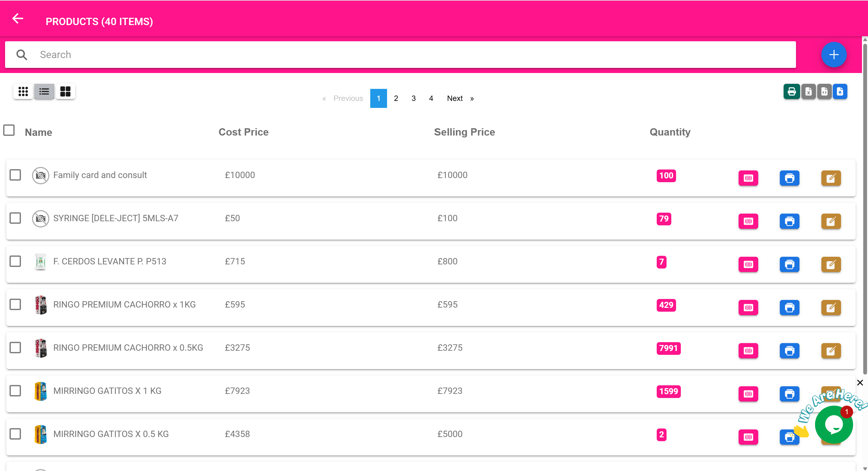Open MIRRINGO GATITOS X 1 KG thumbnail

(40, 391)
